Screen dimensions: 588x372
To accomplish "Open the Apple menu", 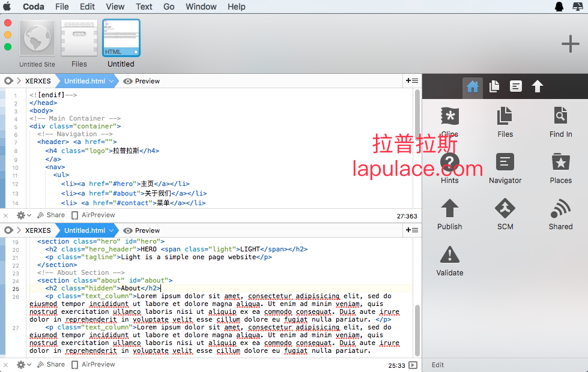I will coord(7,7).
